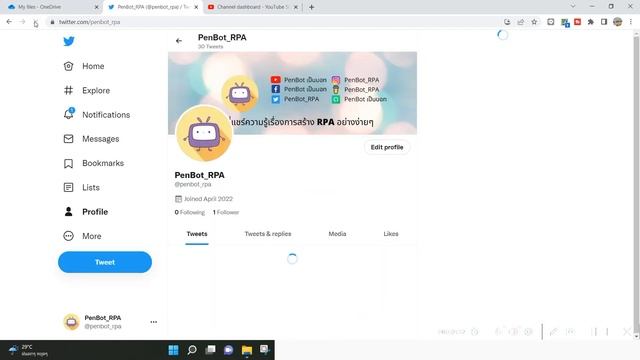Switch to Tweets & replies tab
The width and height of the screenshot is (640, 360).
pos(268,234)
